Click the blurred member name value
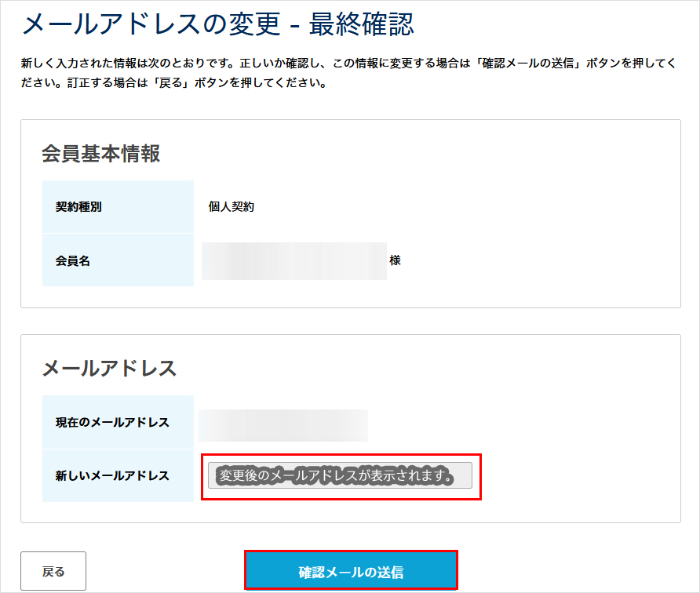The width and height of the screenshot is (700, 593). (x=293, y=261)
